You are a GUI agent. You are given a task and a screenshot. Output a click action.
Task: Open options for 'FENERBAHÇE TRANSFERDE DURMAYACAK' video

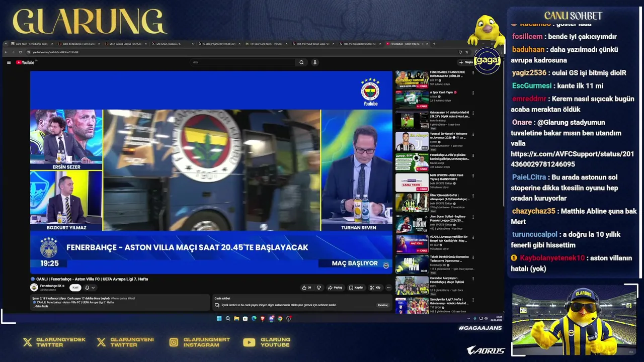(x=472, y=72)
